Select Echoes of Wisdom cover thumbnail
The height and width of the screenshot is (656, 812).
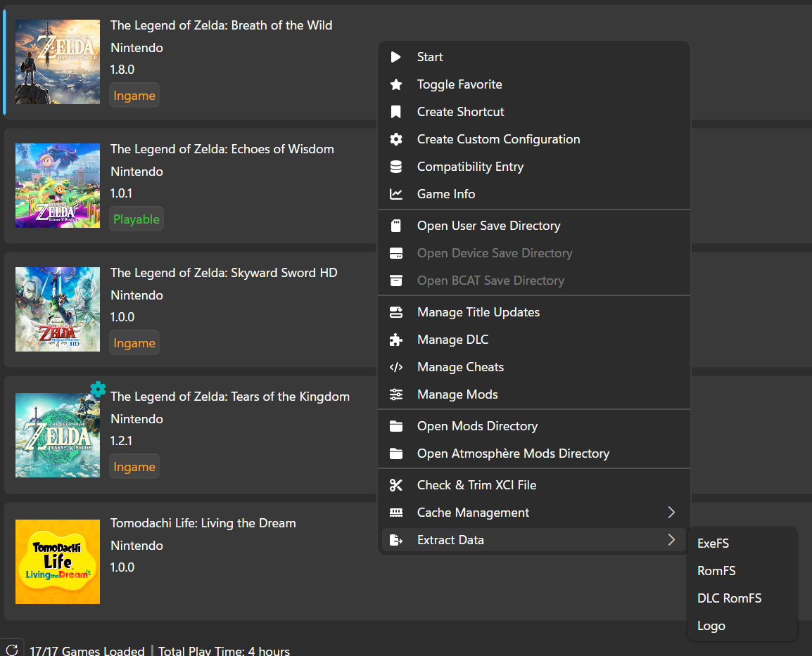pyautogui.click(x=58, y=186)
